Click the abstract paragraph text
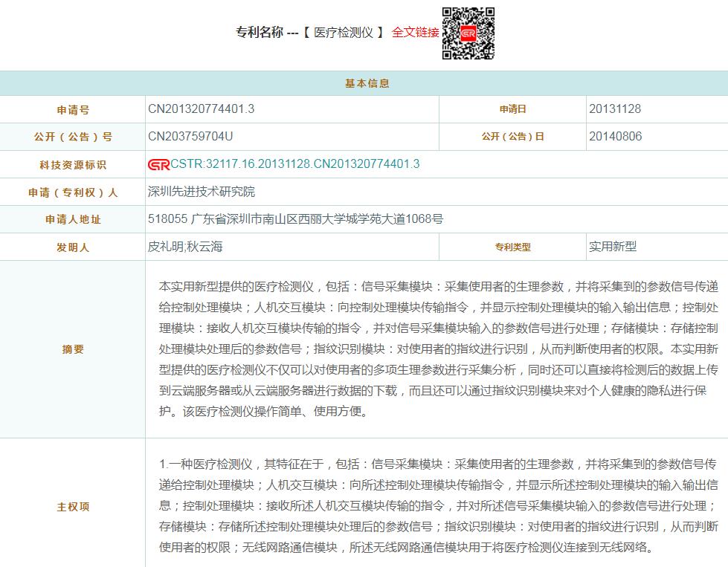 (439, 349)
